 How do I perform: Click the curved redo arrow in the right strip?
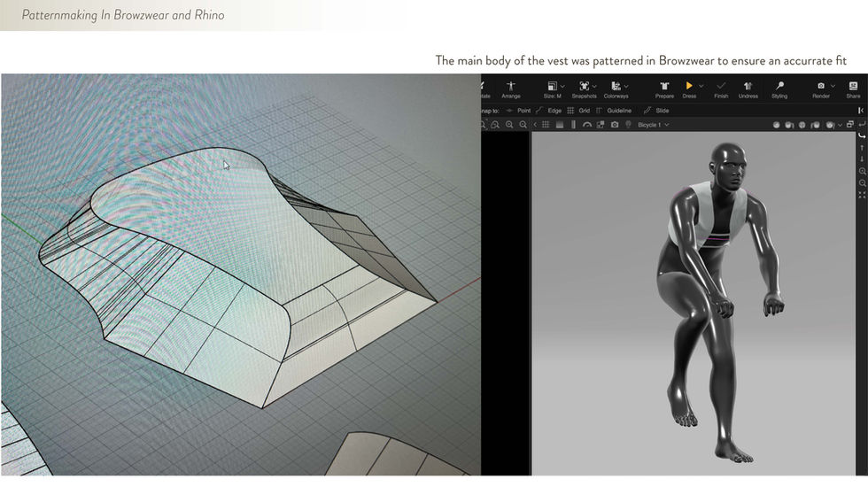[862, 135]
